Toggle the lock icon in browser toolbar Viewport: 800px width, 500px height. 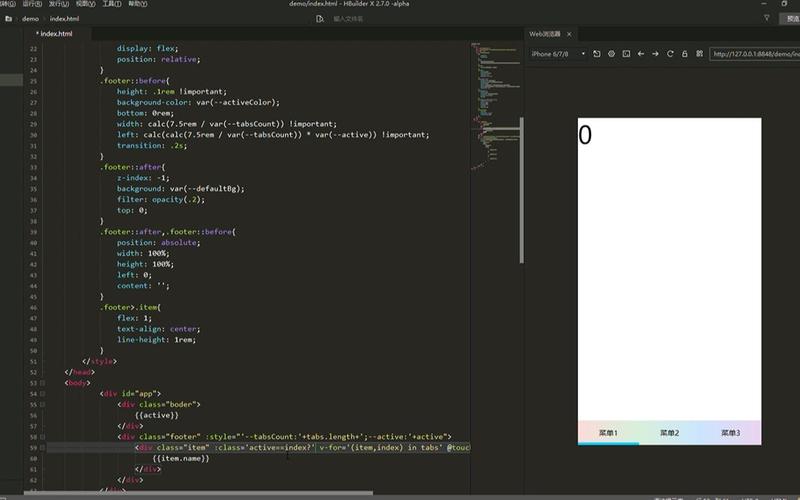pos(685,54)
